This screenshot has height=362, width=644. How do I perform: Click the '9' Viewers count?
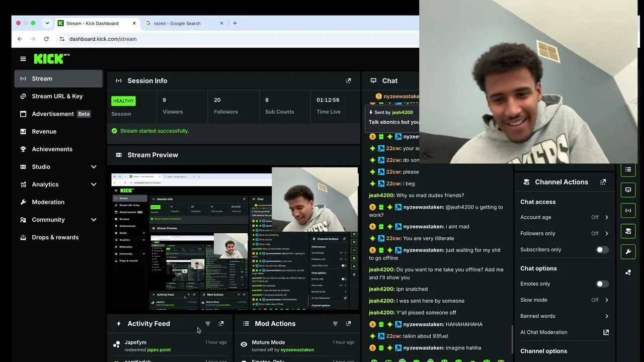(164, 100)
